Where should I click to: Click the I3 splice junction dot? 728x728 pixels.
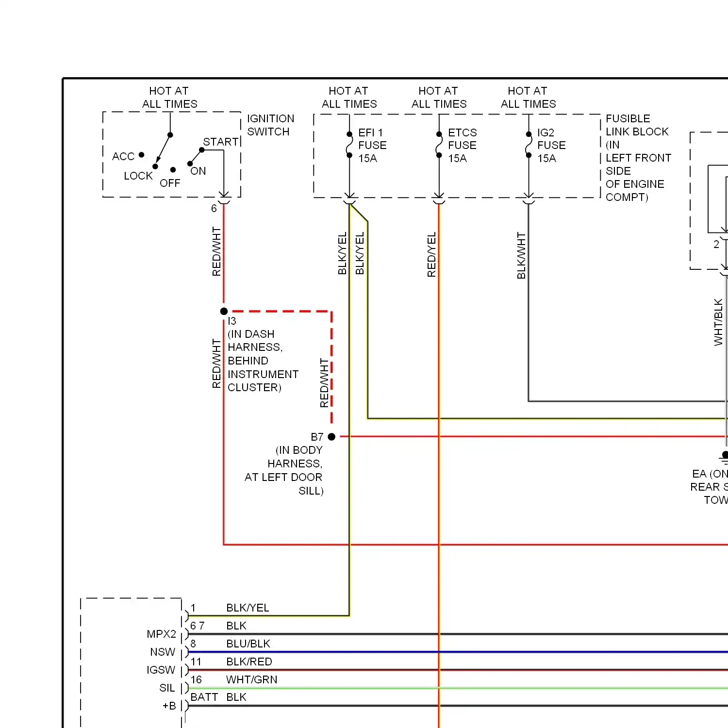pos(224,311)
